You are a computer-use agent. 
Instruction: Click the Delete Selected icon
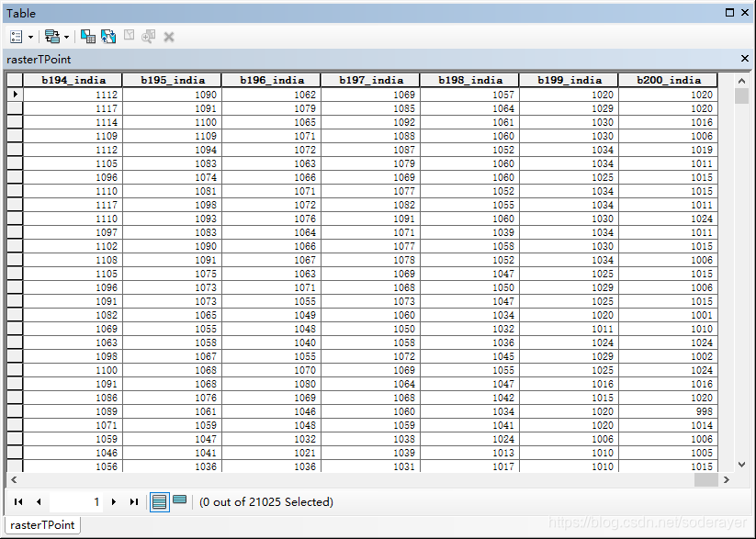[169, 37]
